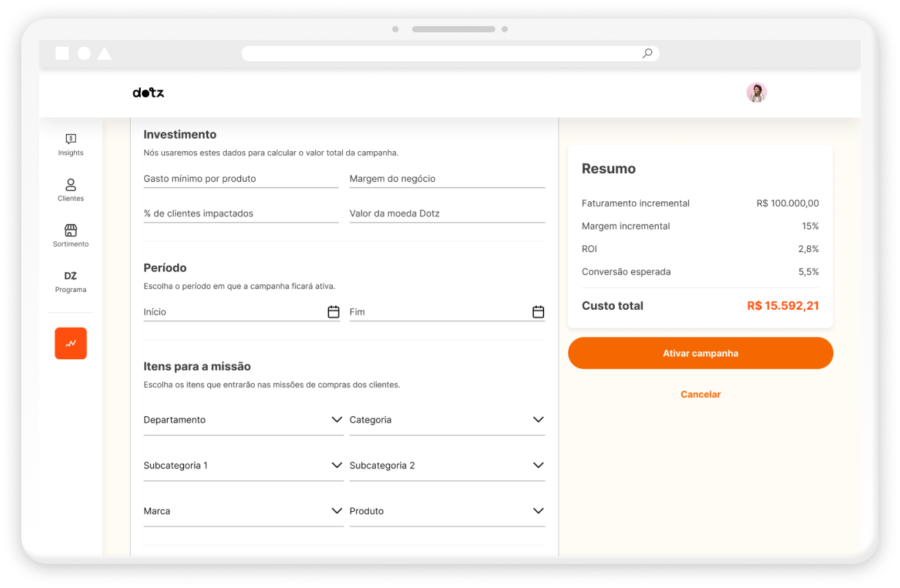Focus the Valor da moeda Dotz field
The width and height of the screenshot is (900, 588).
(x=447, y=214)
